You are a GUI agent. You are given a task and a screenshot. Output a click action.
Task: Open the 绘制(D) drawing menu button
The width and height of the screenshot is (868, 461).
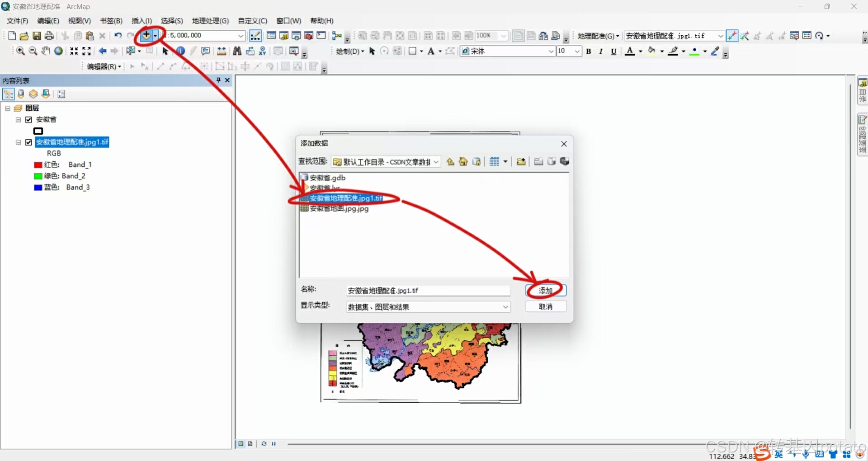(350, 52)
